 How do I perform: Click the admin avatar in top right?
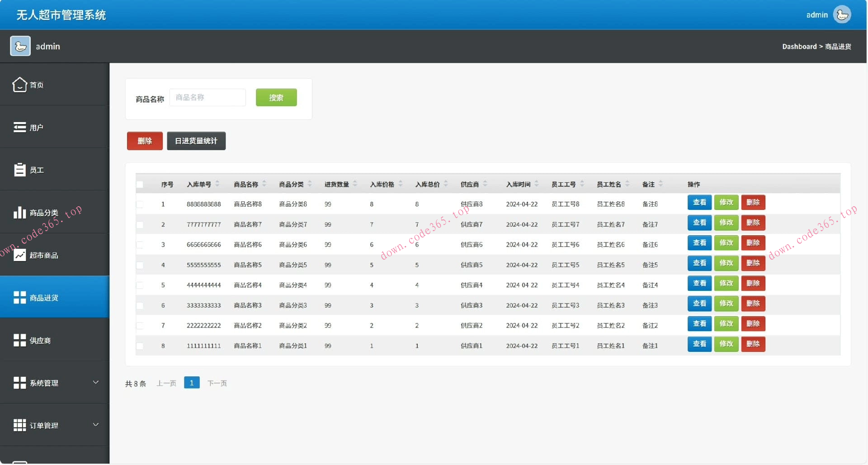pyautogui.click(x=842, y=15)
